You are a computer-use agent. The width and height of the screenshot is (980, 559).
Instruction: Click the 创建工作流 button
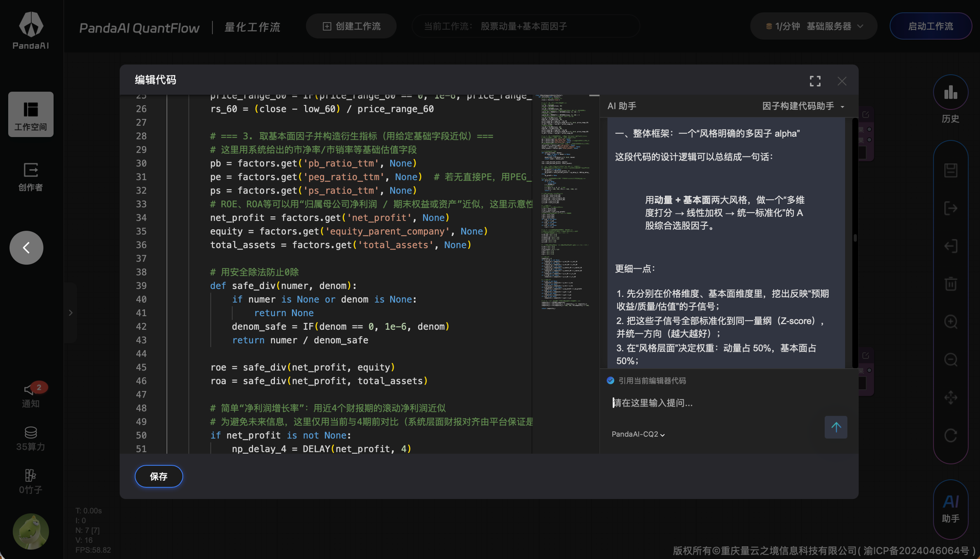click(351, 26)
